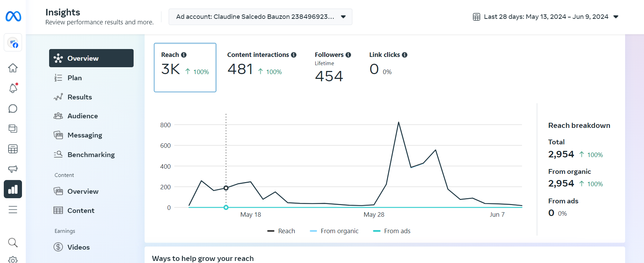
Task: Go to Benchmarking in the menu
Action: [91, 155]
